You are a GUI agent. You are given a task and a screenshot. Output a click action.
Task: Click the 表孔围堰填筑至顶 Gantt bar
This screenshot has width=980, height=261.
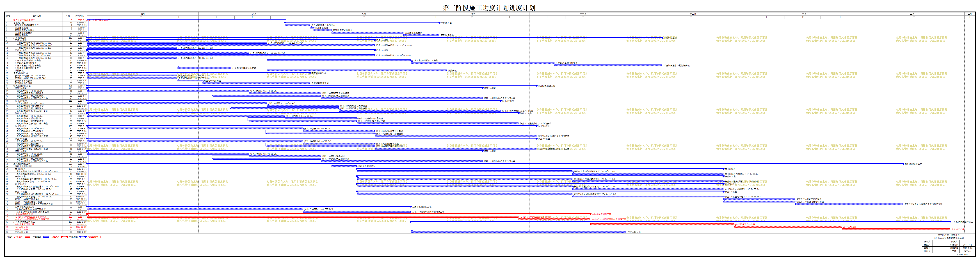point(367,33)
